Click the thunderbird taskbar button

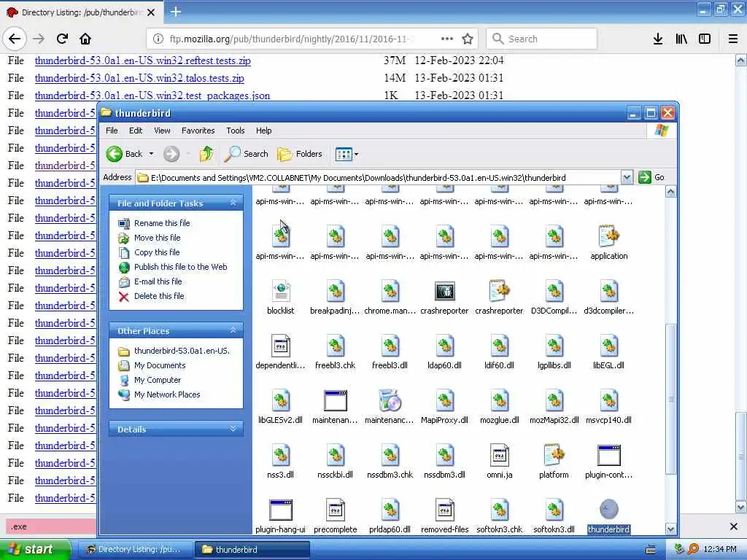click(x=252, y=550)
